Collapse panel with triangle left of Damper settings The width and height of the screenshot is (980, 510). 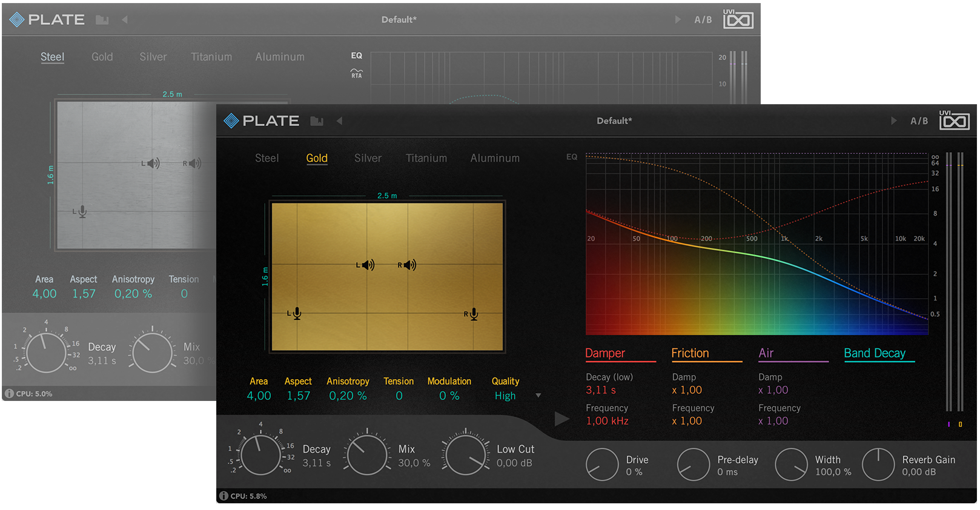pyautogui.click(x=561, y=419)
